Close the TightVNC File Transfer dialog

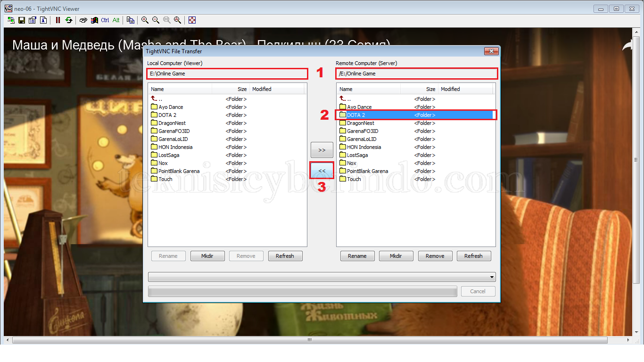[491, 51]
